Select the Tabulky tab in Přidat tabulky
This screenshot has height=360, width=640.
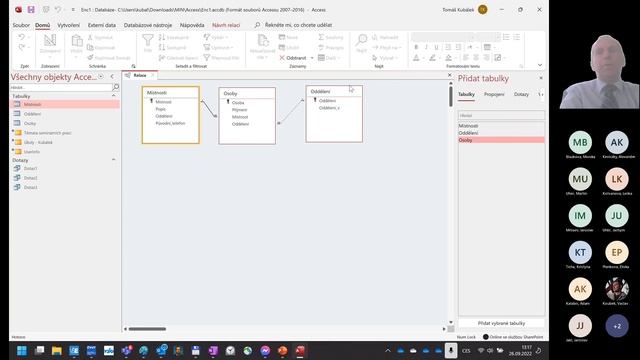tap(466, 94)
